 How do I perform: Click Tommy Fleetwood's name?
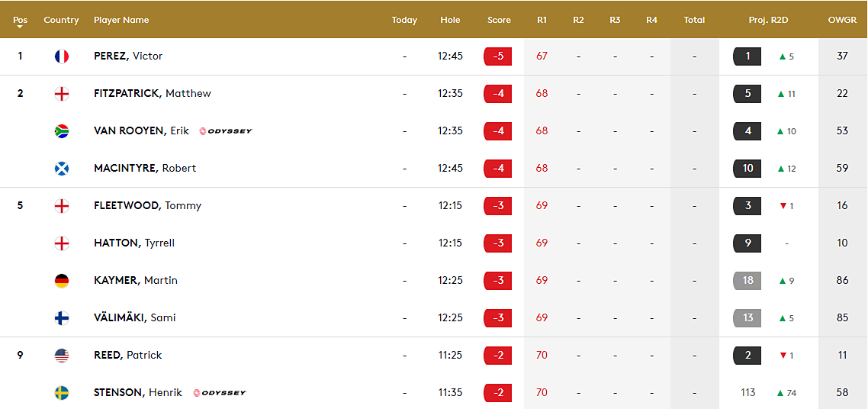[147, 206]
